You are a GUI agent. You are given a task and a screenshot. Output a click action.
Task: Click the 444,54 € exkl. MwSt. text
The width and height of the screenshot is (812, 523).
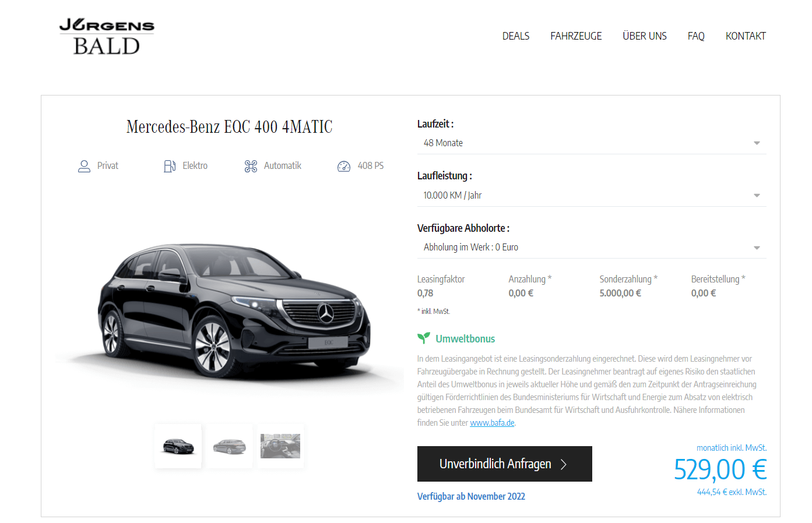(732, 492)
